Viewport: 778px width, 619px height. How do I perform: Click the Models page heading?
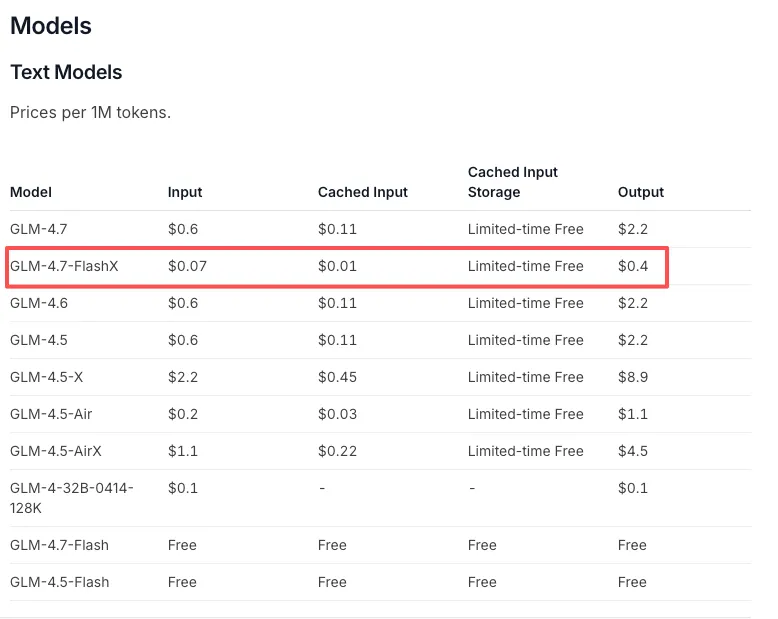click(51, 26)
